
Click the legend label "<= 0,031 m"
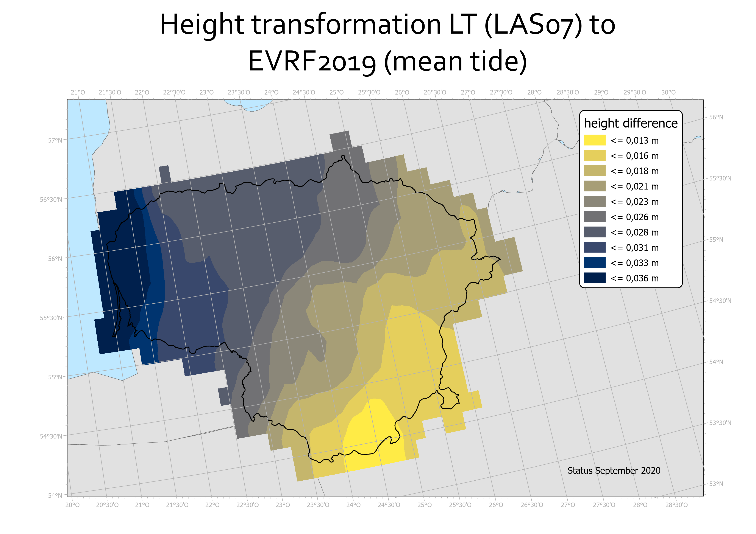(634, 248)
